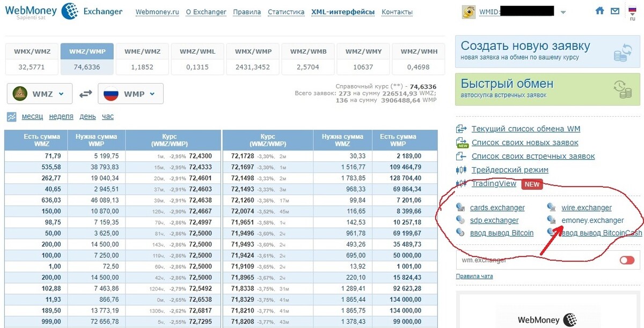Viewport: 644px width, 328px height.
Task: Click coins icon beside cards.exchanger
Action: (460, 207)
